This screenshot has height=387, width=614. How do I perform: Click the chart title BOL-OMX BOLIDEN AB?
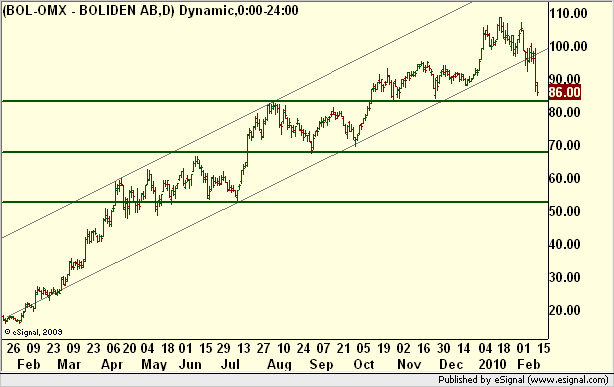pyautogui.click(x=150, y=10)
